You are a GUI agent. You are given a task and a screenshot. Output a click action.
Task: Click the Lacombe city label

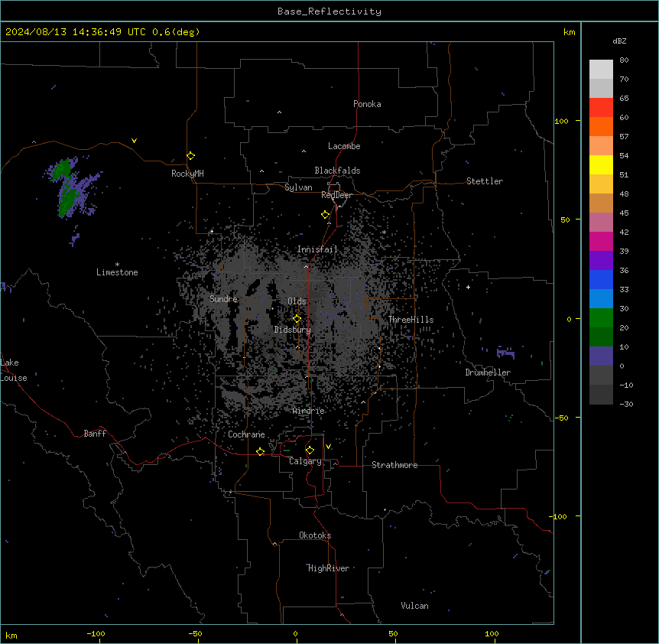pyautogui.click(x=344, y=146)
